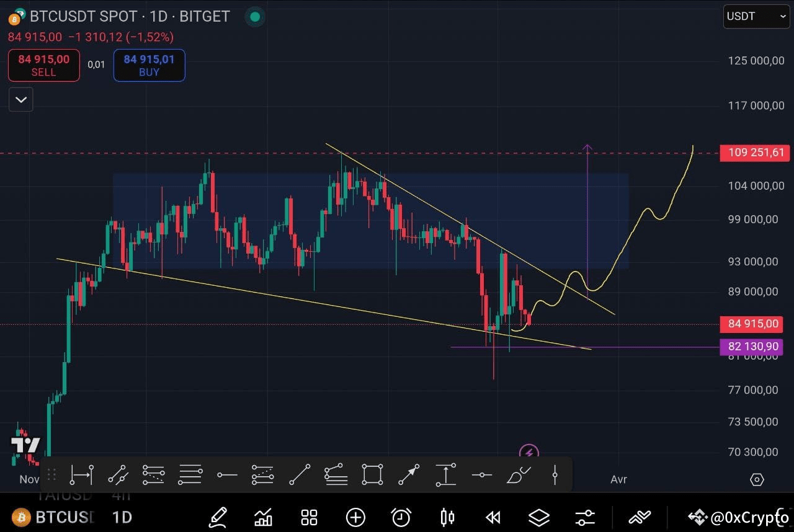794x532 pixels.
Task: Click the 93 000,00 price scale label
Action: tap(752, 262)
